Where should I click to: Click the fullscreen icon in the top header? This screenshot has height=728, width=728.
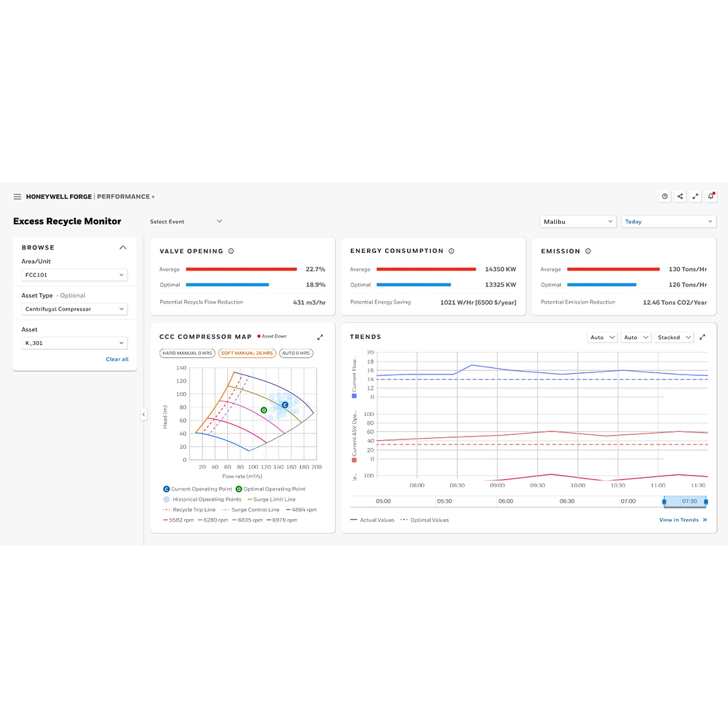point(695,196)
